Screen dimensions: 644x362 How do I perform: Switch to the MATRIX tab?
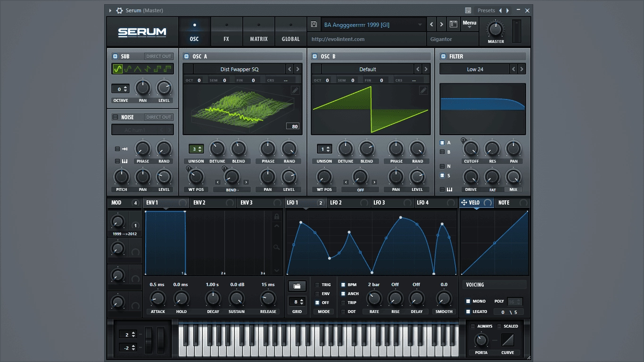tap(259, 31)
